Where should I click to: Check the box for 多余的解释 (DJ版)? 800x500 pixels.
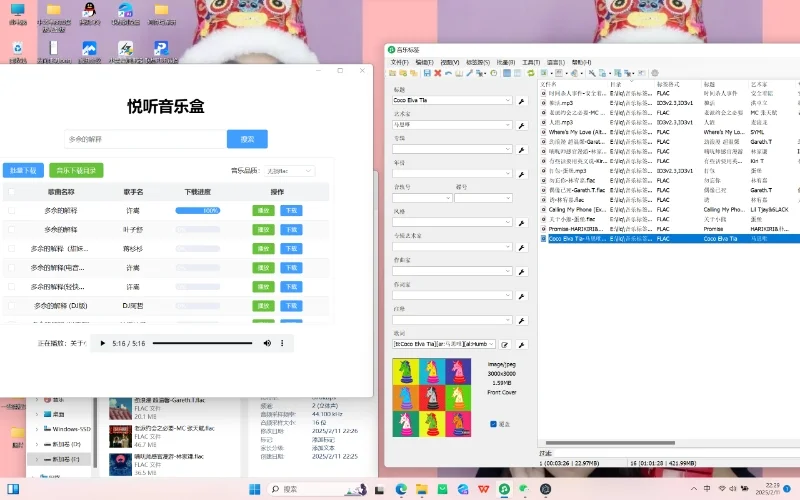pyautogui.click(x=11, y=306)
